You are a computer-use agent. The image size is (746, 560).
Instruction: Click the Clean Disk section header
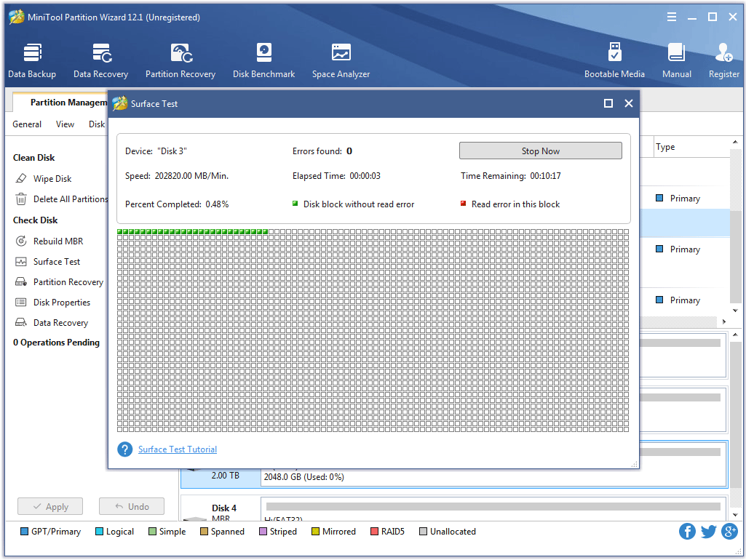click(33, 158)
